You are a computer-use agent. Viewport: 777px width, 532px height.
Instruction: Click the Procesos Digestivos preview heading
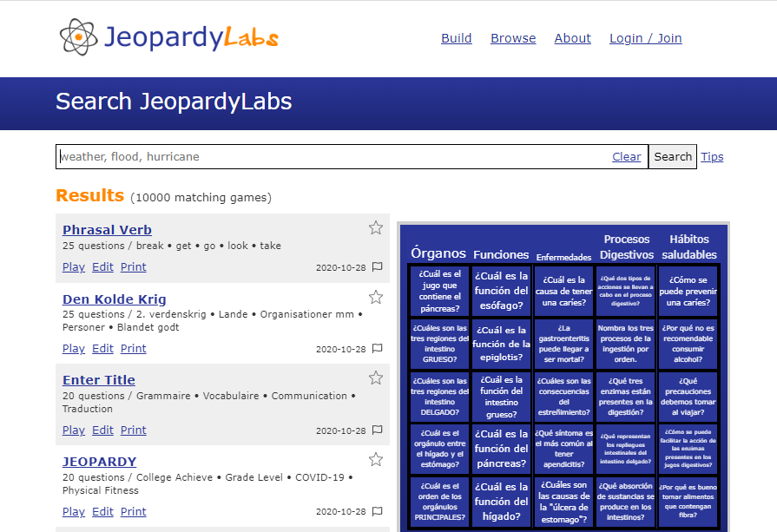pyautogui.click(x=627, y=246)
